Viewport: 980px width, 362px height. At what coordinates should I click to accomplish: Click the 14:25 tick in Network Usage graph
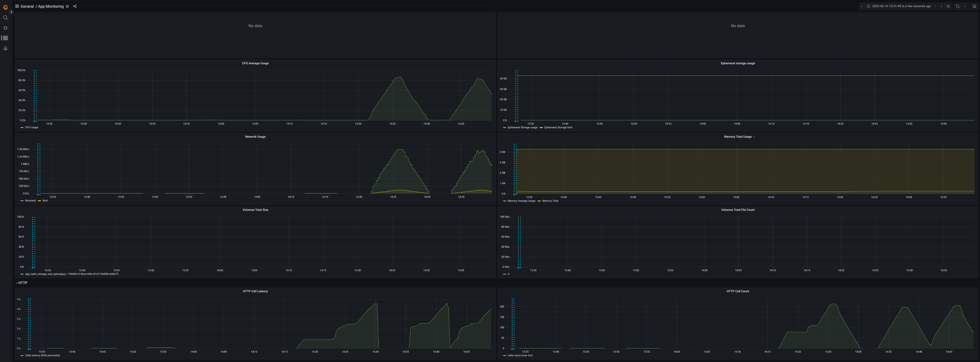coord(393,197)
